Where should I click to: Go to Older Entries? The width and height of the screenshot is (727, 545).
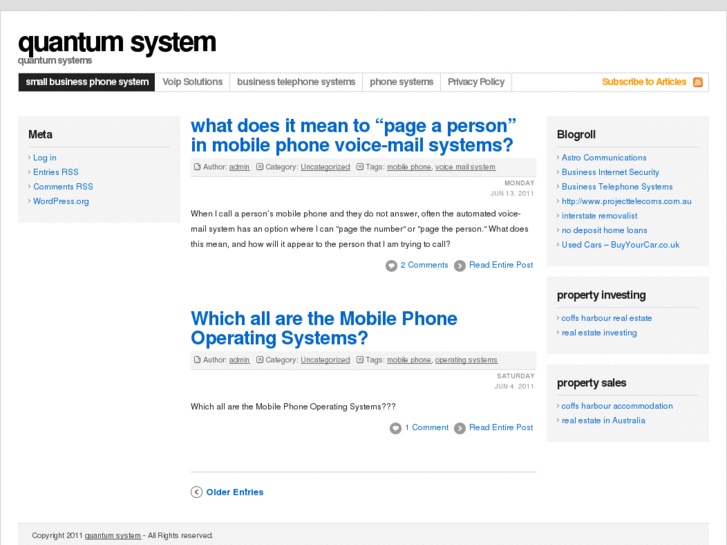pyautogui.click(x=235, y=492)
